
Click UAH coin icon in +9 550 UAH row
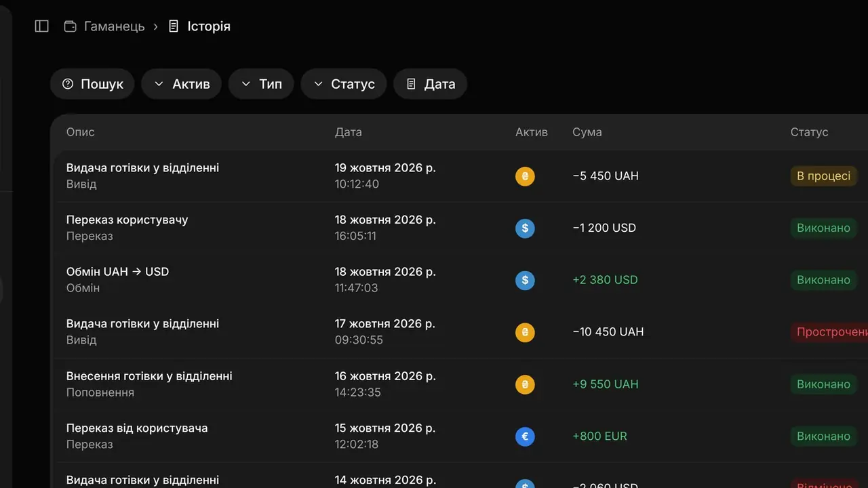pos(525,385)
